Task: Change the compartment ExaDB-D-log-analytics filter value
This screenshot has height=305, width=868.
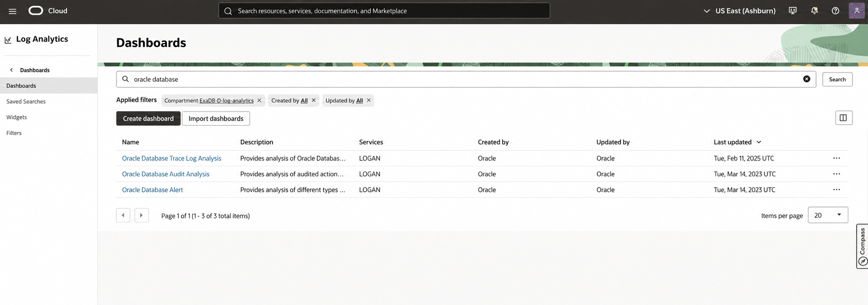Action: (x=226, y=101)
